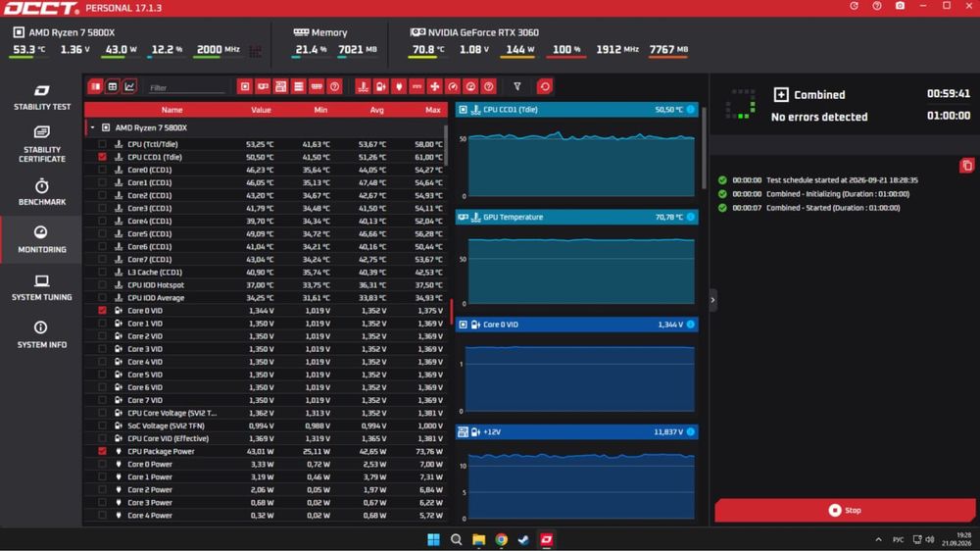The image size is (980, 551).
Task: Select the 'Core 3 Power' row name
Action: tap(150, 502)
